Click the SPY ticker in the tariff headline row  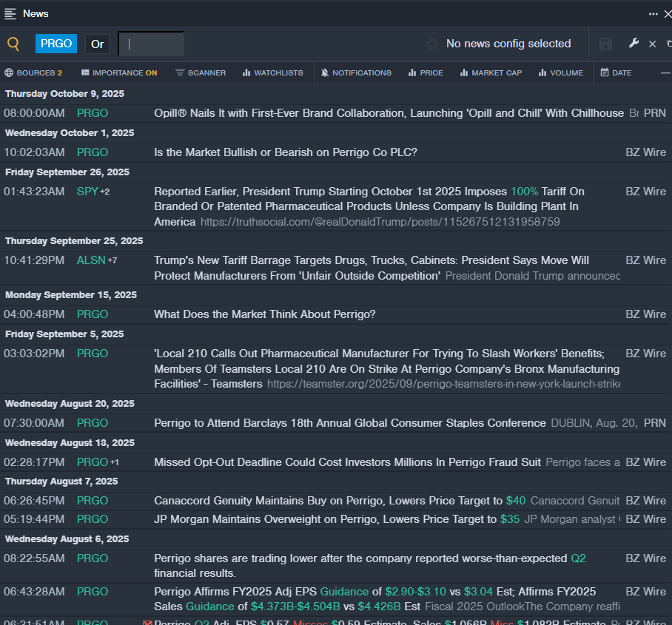[87, 192]
